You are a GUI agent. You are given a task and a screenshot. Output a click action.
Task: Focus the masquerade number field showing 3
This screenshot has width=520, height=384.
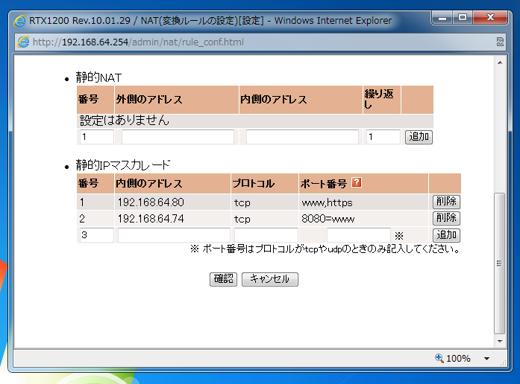coord(97,235)
